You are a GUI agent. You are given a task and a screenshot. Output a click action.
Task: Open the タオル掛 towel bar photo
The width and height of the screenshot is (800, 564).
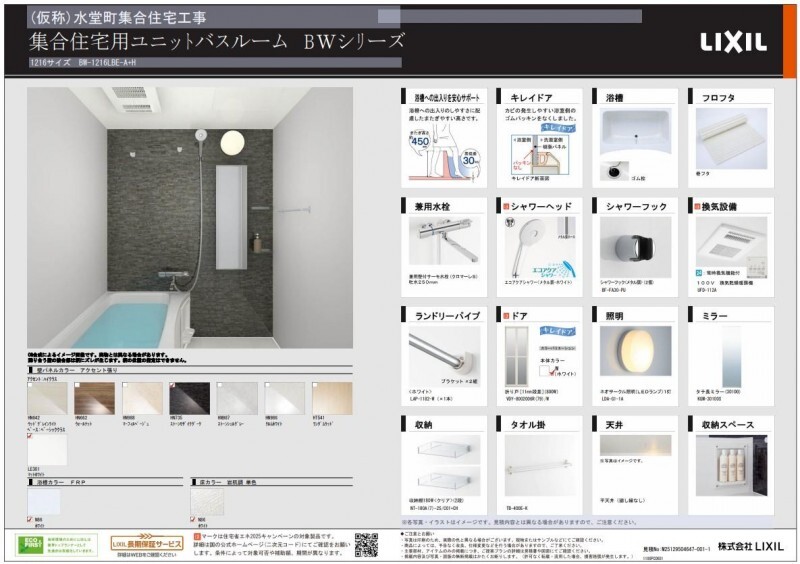pyautogui.click(x=540, y=465)
